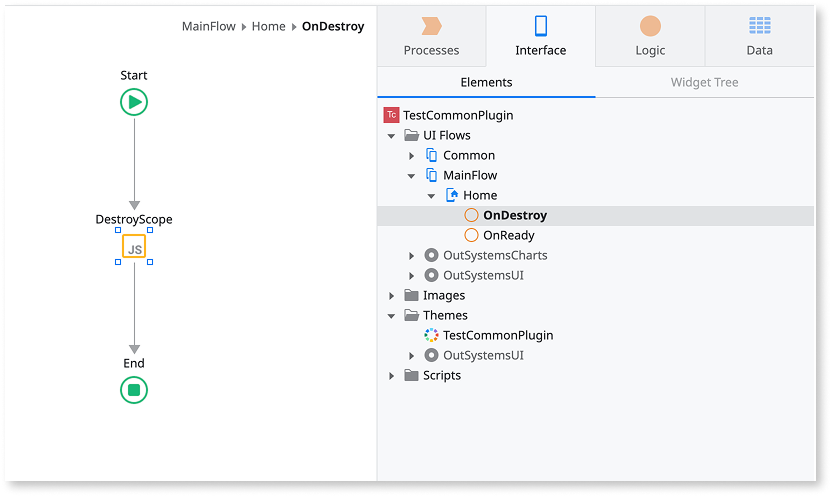This screenshot has width=831, height=496.
Task: Go to MainFlow in the breadcrumb
Action: point(209,26)
